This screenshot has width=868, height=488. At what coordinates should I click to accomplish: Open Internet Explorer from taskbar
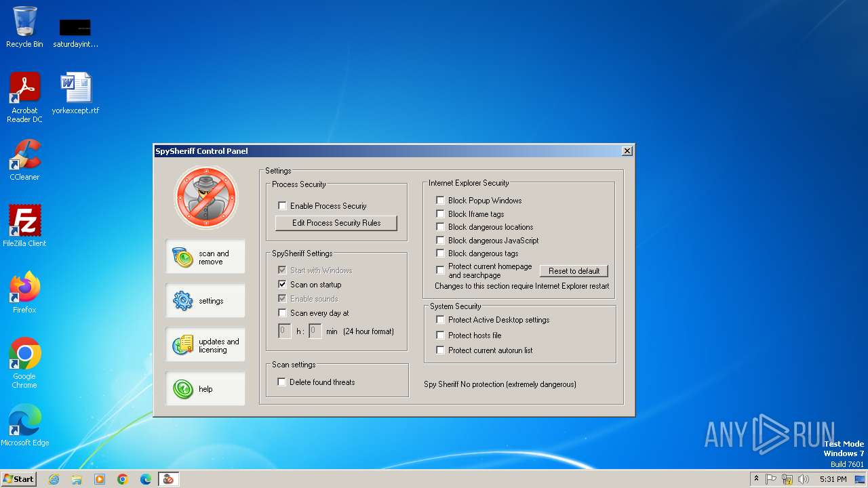point(54,479)
